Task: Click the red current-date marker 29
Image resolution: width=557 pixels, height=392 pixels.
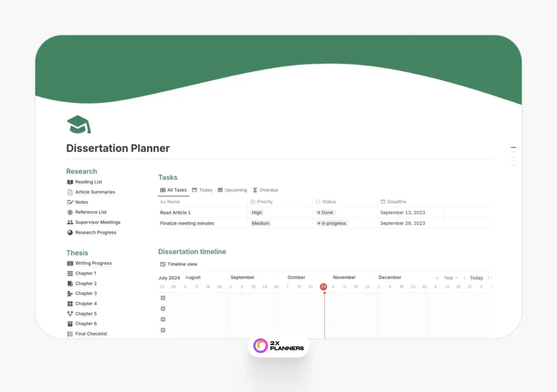Action: (x=324, y=287)
